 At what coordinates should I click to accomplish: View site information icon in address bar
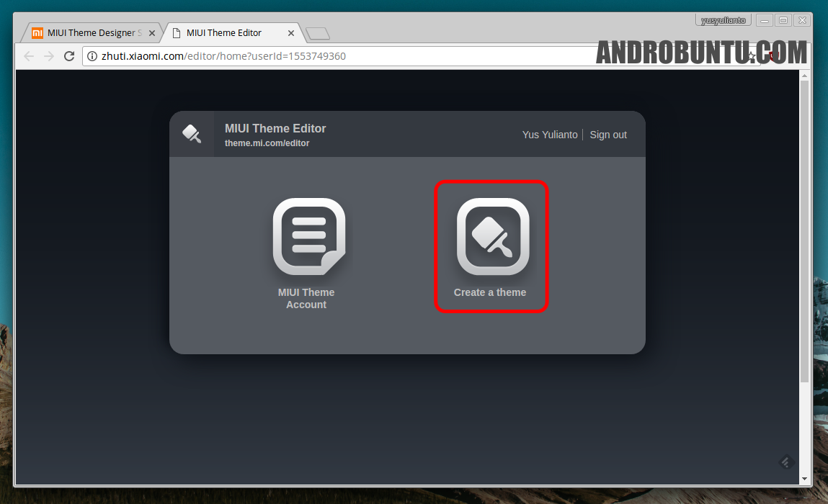[x=92, y=56]
